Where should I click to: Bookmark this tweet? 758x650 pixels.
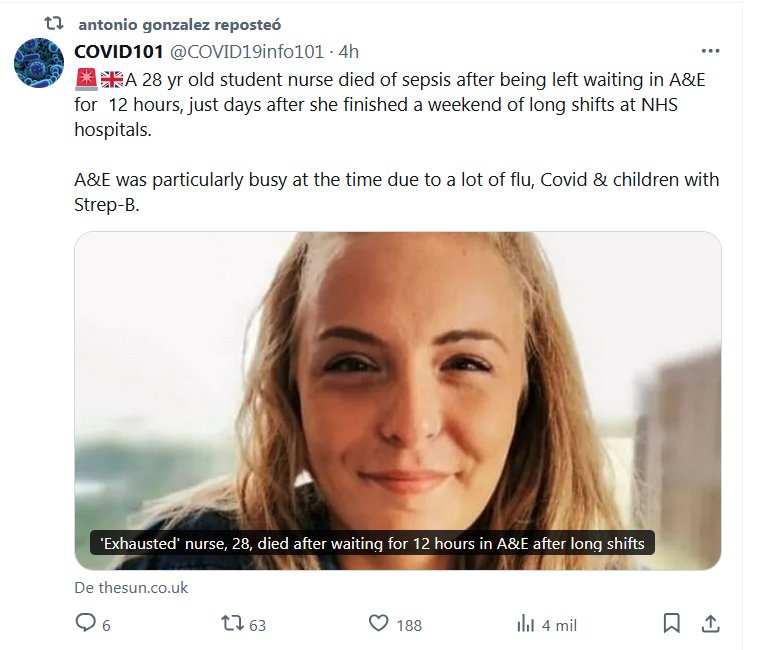pyautogui.click(x=672, y=624)
